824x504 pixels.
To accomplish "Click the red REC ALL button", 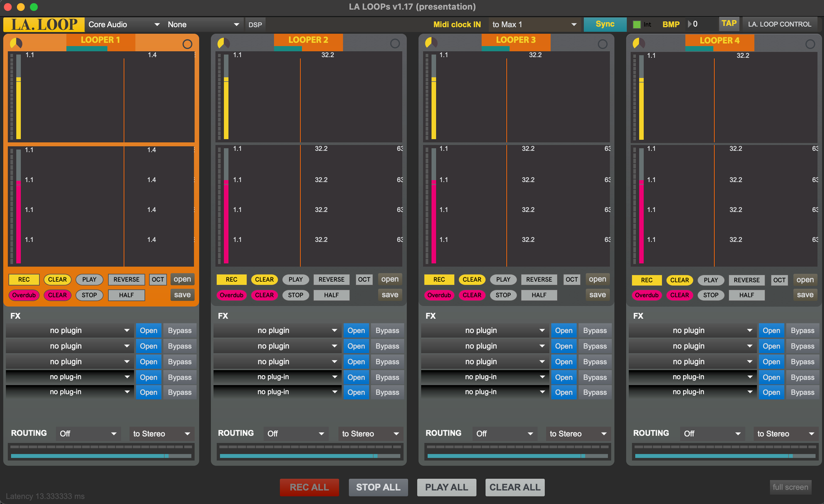I will pos(309,487).
